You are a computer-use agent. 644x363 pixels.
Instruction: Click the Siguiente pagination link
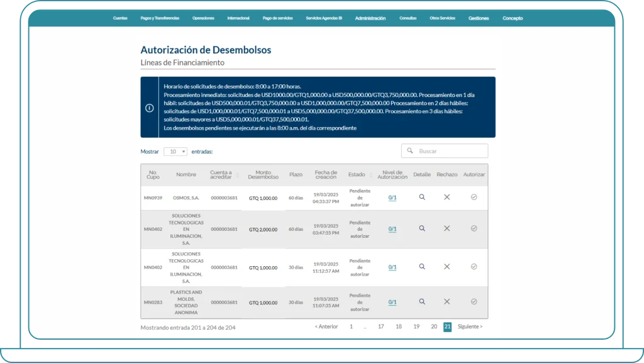pos(470,327)
